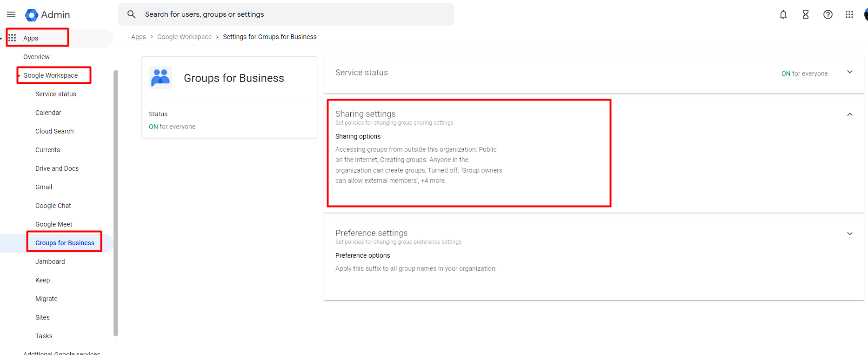
Task: Open Migrate in sidebar
Action: pos(47,299)
